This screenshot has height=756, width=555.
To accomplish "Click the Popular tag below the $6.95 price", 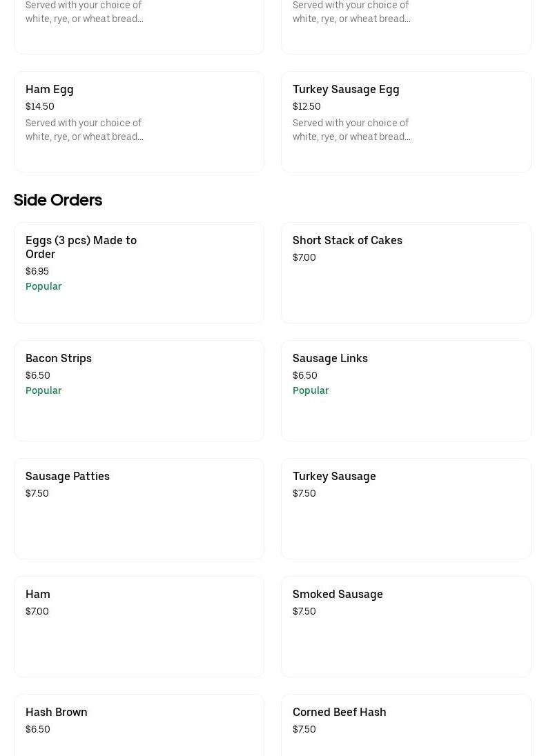I will [43, 286].
